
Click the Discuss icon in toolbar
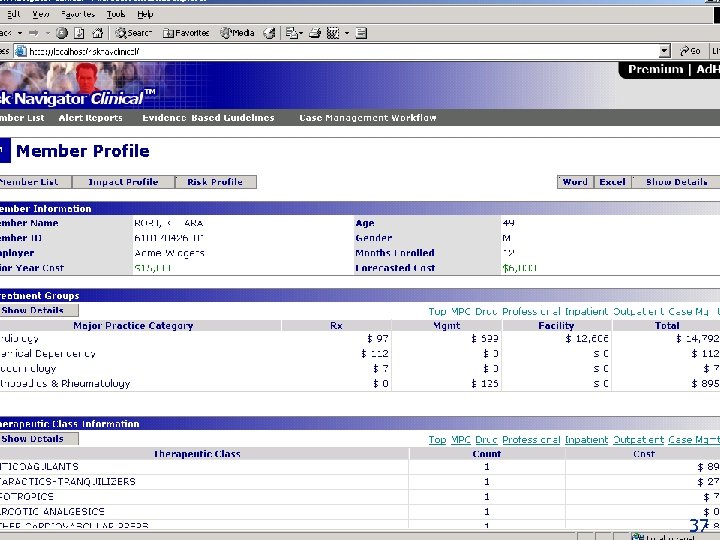click(x=361, y=33)
